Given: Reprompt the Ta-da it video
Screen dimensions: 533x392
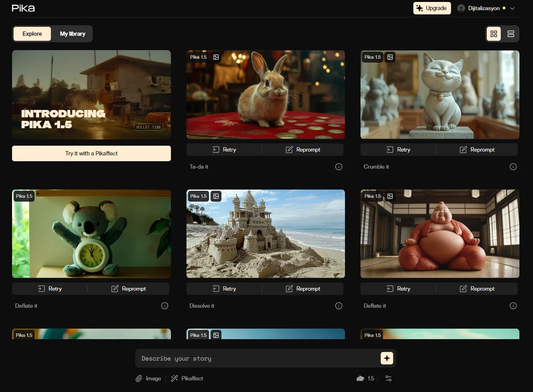Looking at the screenshot, I should pyautogui.click(x=303, y=150).
